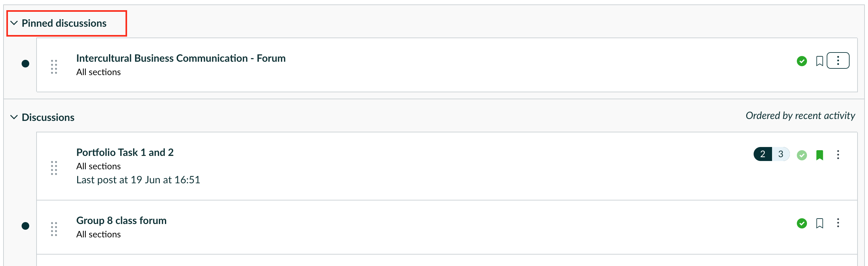Open the Portfolio Task 1 and 2 discussion
Screen dimensions: 868x266
(125, 152)
